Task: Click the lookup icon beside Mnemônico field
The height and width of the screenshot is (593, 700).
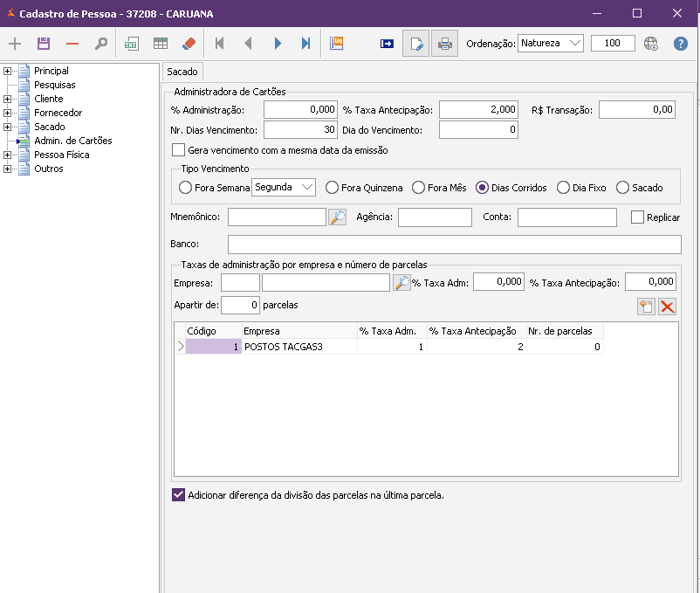Action: pyautogui.click(x=337, y=217)
